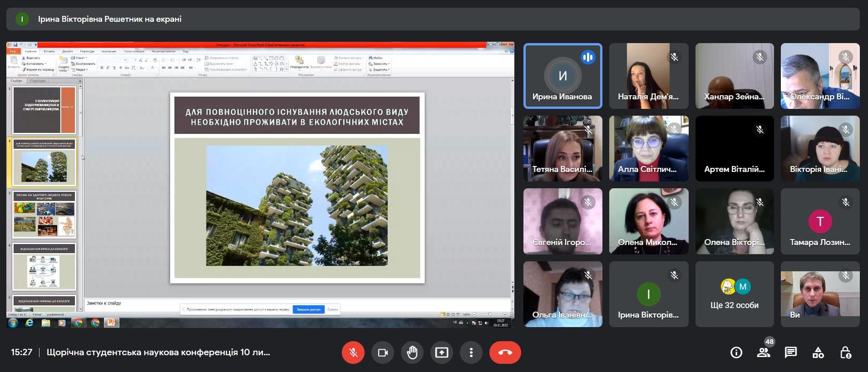Select slide 3 thumbnail about health factors
The height and width of the screenshot is (372, 868).
click(x=44, y=215)
